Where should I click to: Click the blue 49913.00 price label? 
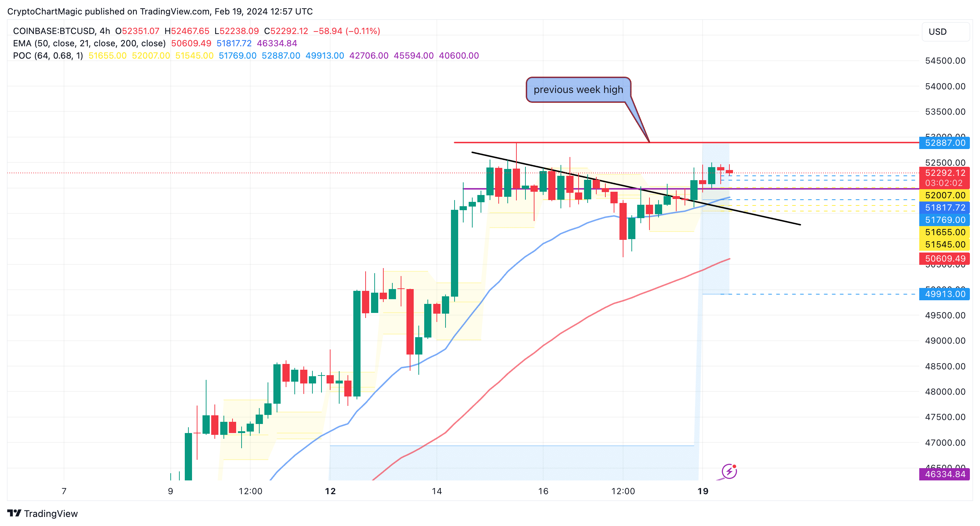pos(944,294)
